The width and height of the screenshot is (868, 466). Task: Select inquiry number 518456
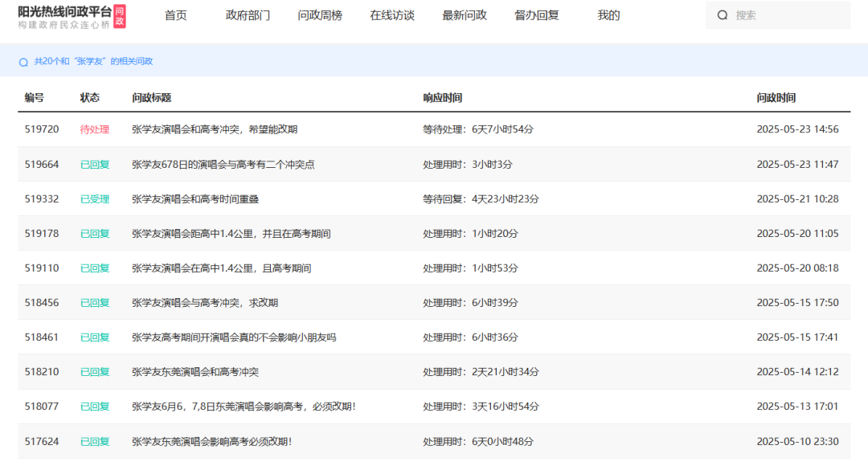(42, 303)
